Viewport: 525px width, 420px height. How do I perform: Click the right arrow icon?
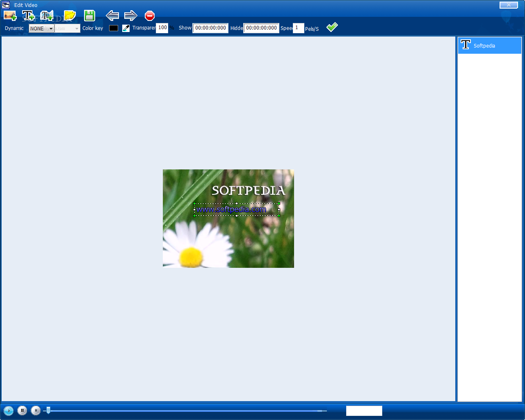click(130, 16)
